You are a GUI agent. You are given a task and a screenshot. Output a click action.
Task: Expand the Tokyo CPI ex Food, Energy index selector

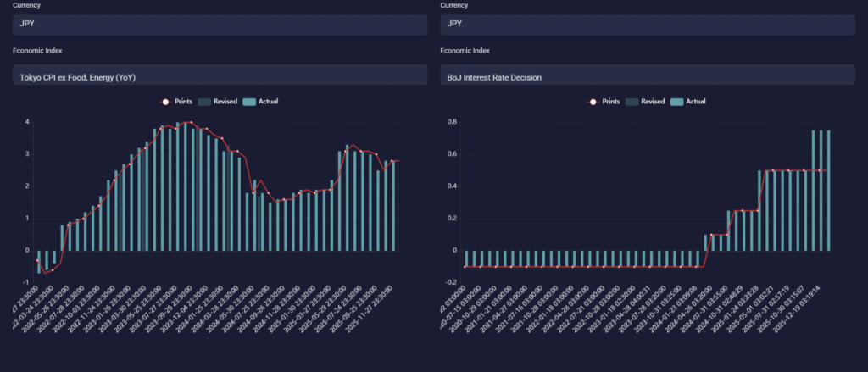pyautogui.click(x=219, y=76)
